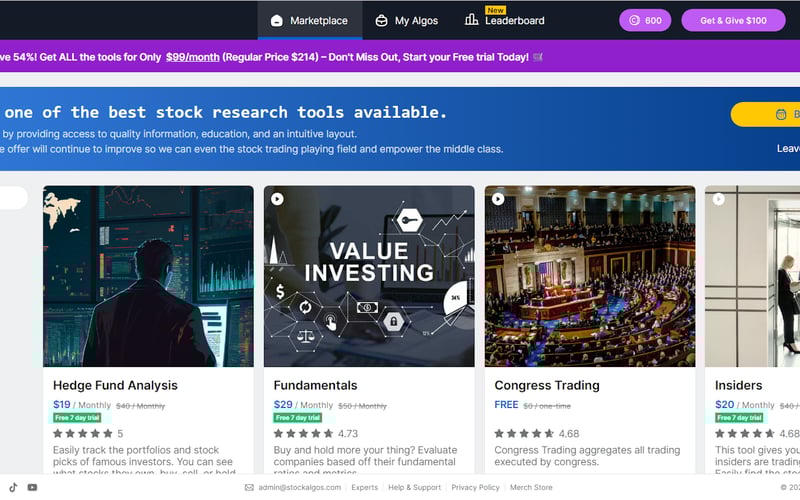Click the FREE price label on Congress Trading
The height and width of the screenshot is (500, 800).
click(506, 405)
